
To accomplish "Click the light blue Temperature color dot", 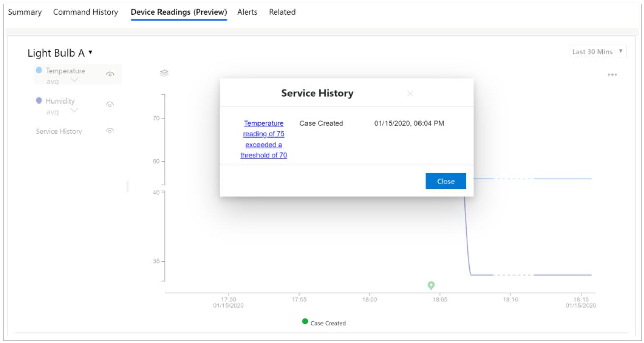I will [x=39, y=70].
